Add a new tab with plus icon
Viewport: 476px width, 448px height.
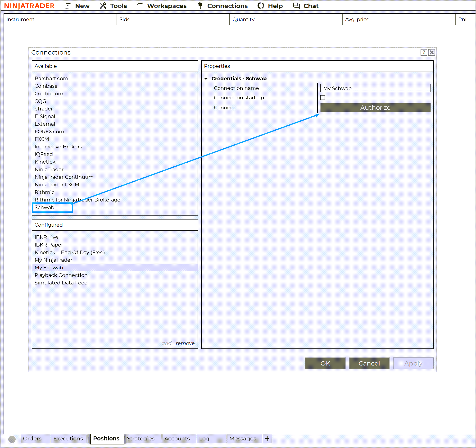tap(267, 439)
